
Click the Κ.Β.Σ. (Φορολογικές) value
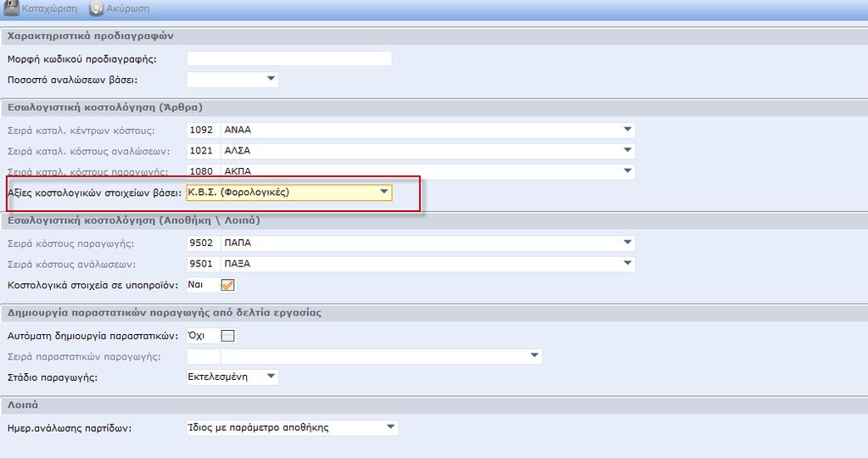click(x=238, y=192)
